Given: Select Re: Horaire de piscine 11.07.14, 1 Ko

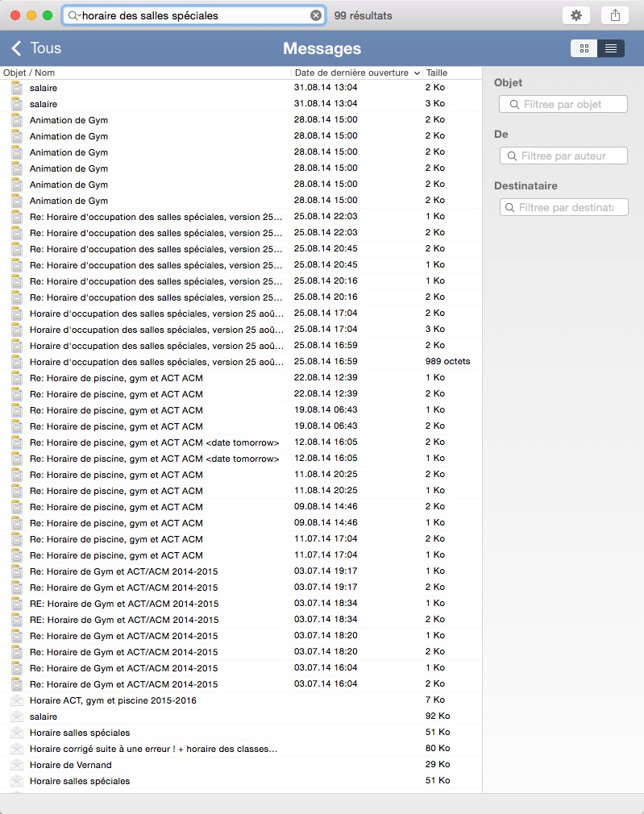Looking at the screenshot, I should (x=241, y=555).
